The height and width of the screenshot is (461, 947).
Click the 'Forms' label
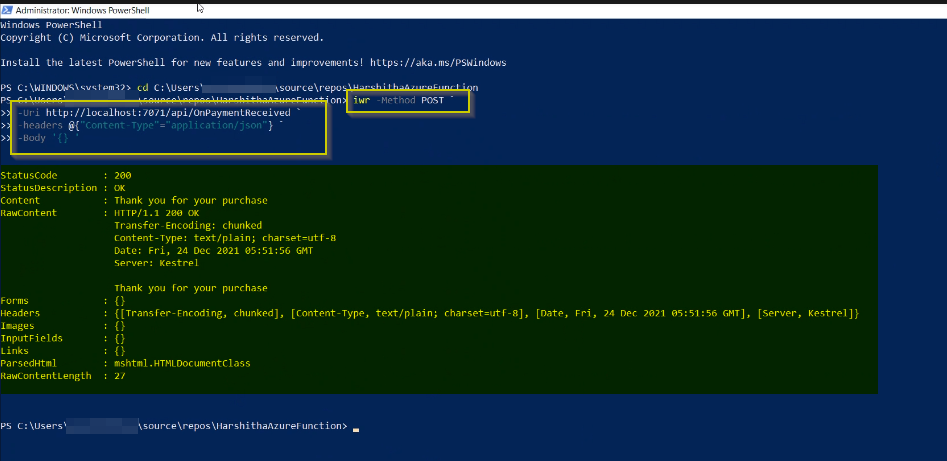click(x=14, y=300)
